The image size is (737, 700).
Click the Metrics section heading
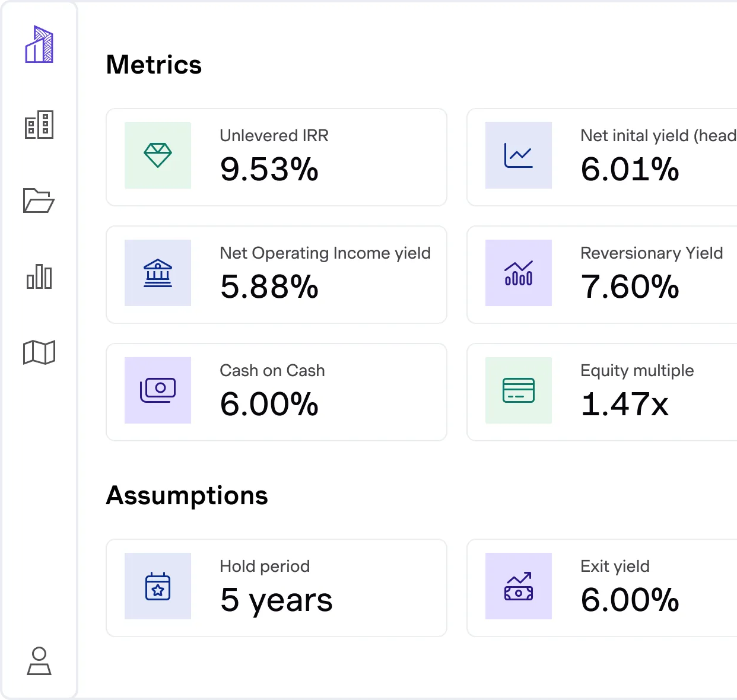tap(154, 65)
